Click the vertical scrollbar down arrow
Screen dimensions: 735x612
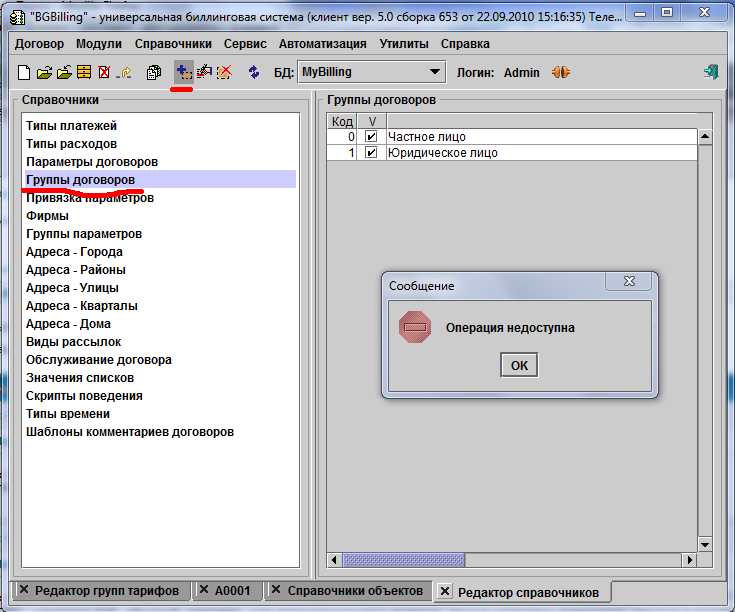click(x=705, y=545)
